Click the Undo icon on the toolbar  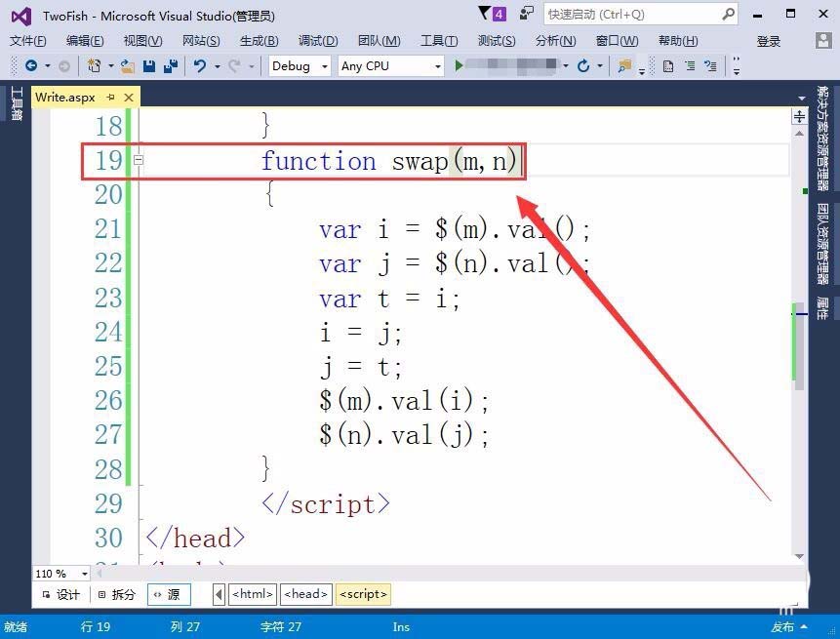199,65
